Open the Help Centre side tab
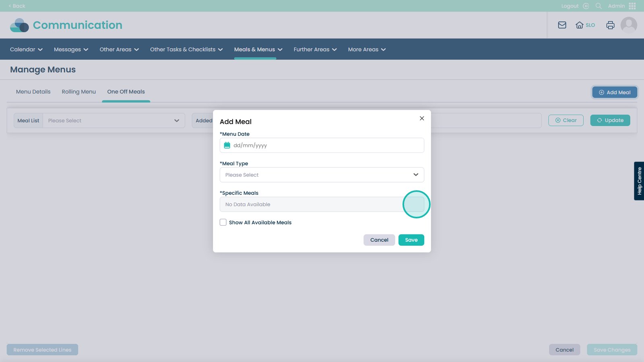Screen dimensions: 644x362 tap(639, 181)
